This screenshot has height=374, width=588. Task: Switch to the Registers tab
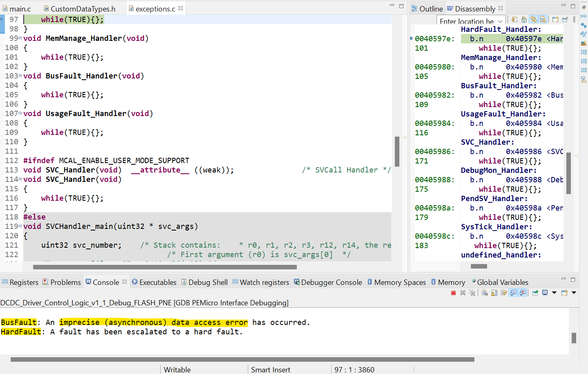[x=20, y=282]
